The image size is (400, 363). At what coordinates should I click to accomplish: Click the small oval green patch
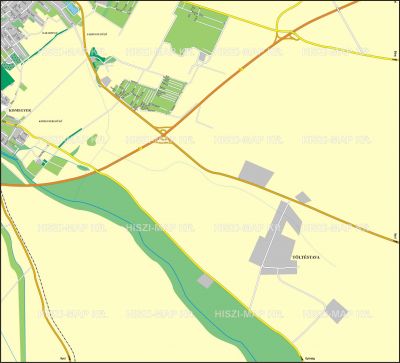tap(92, 140)
